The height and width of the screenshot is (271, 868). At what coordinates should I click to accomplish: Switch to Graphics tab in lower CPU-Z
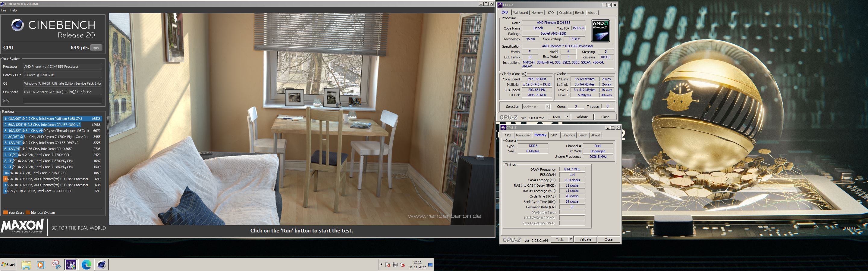coord(568,135)
